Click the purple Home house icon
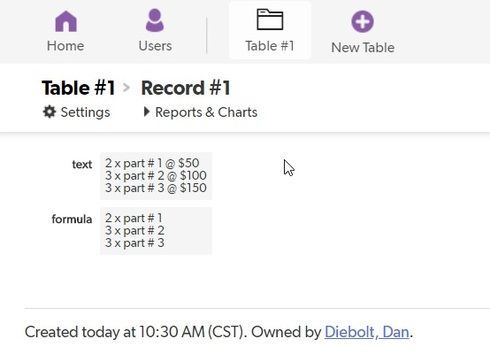This screenshot has width=490, height=362. coord(66,21)
